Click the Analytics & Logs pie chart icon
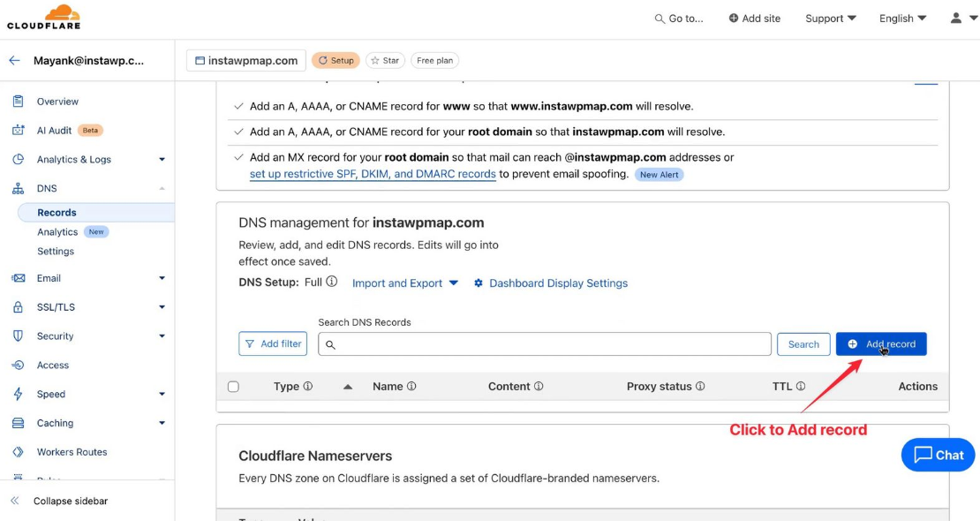The image size is (980, 528). point(19,159)
